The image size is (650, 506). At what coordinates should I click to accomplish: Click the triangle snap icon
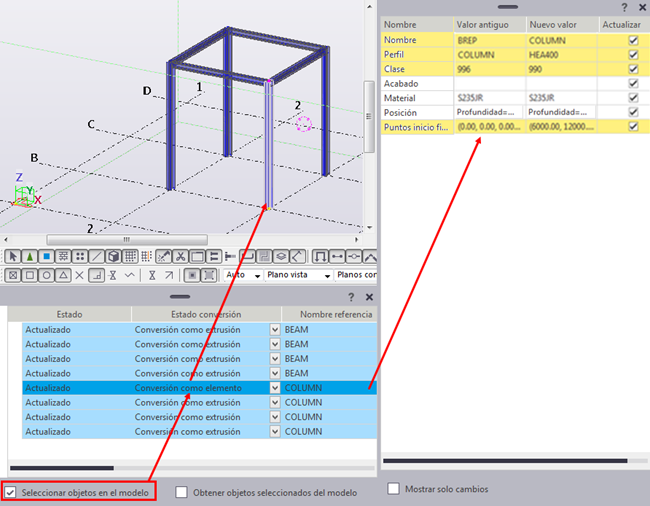point(62,275)
